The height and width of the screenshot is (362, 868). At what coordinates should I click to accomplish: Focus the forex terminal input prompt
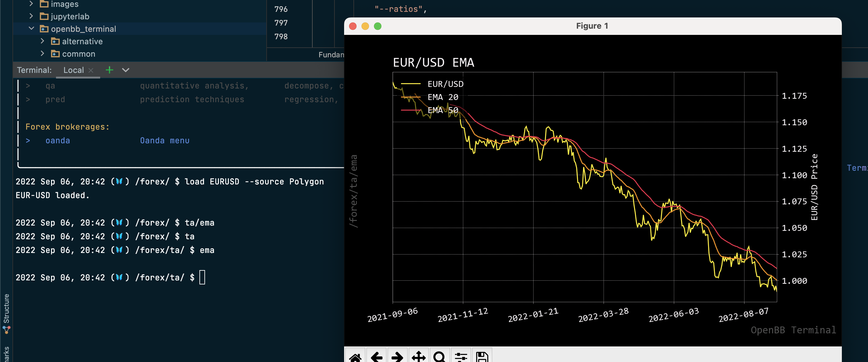pos(203,277)
